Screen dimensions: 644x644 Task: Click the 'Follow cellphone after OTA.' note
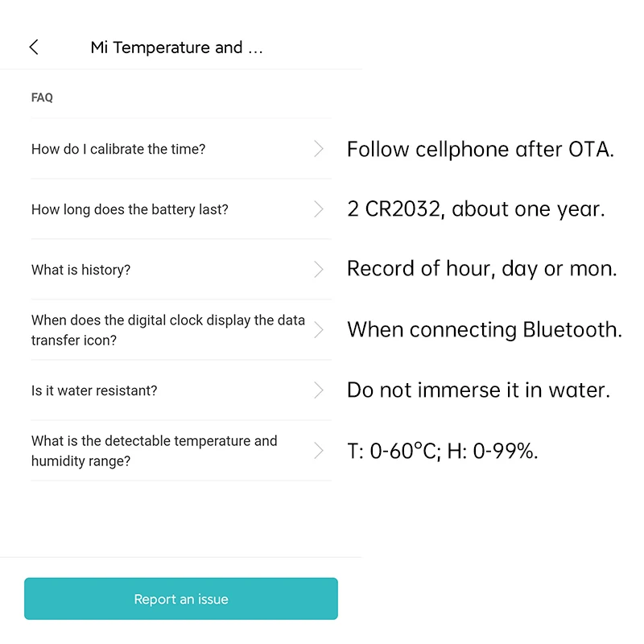coord(481,150)
